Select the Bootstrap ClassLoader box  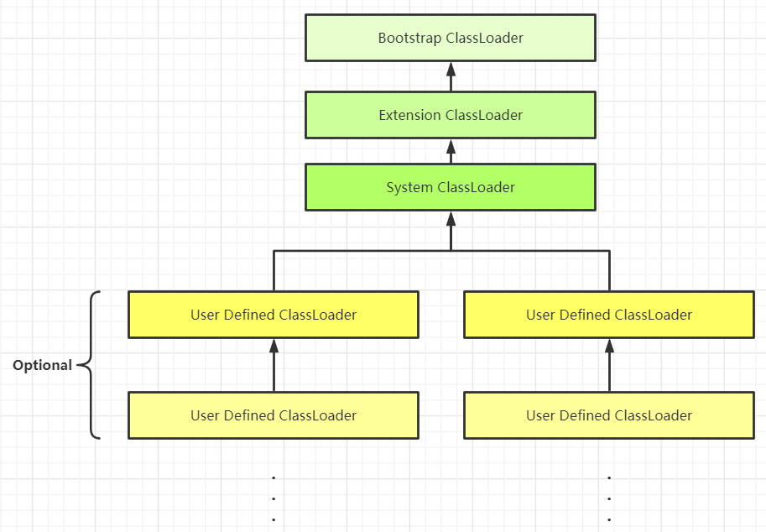451,38
